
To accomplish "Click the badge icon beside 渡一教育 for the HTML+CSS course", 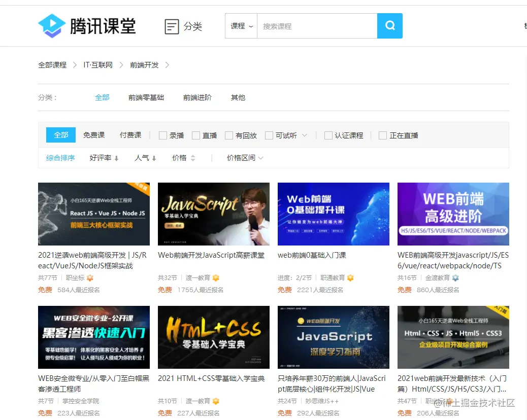I will pyautogui.click(x=216, y=401).
